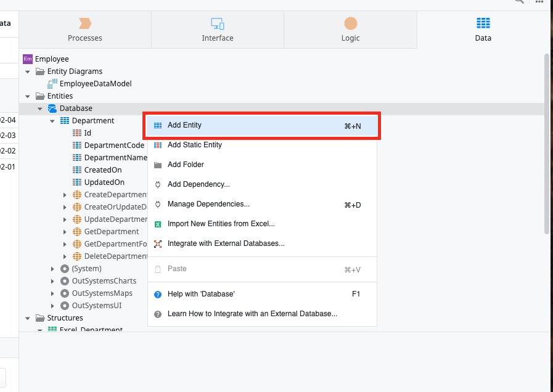
Task: Collapse the Entity Diagrams folder
Action: [28, 71]
